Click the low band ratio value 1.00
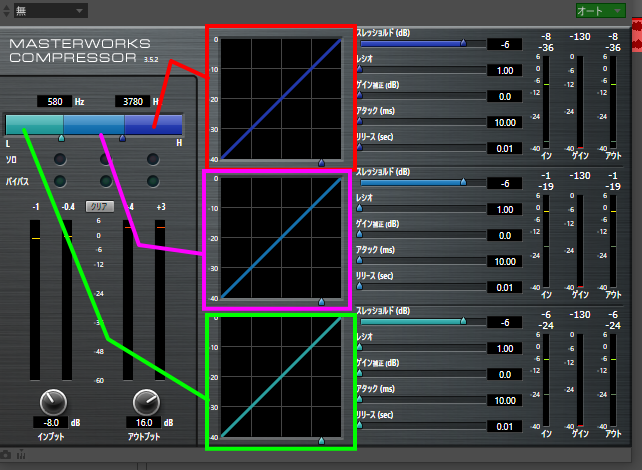642x470 pixels. click(x=504, y=348)
